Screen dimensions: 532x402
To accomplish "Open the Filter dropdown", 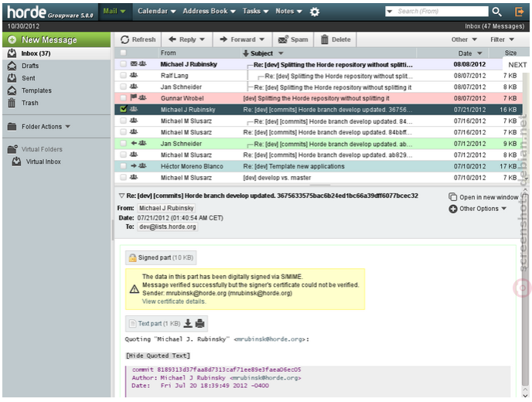I will [x=503, y=39].
